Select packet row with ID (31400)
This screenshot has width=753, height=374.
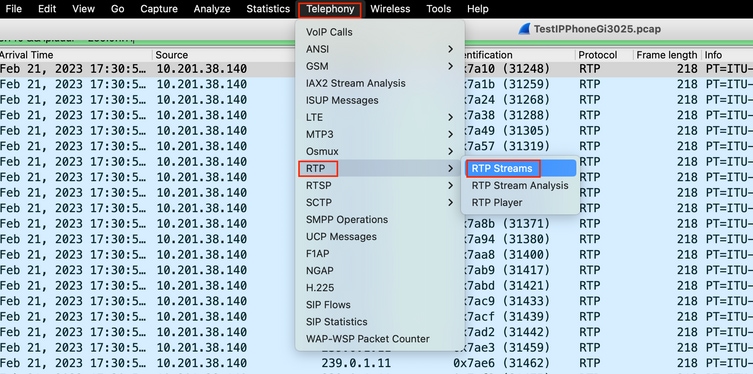376,254
